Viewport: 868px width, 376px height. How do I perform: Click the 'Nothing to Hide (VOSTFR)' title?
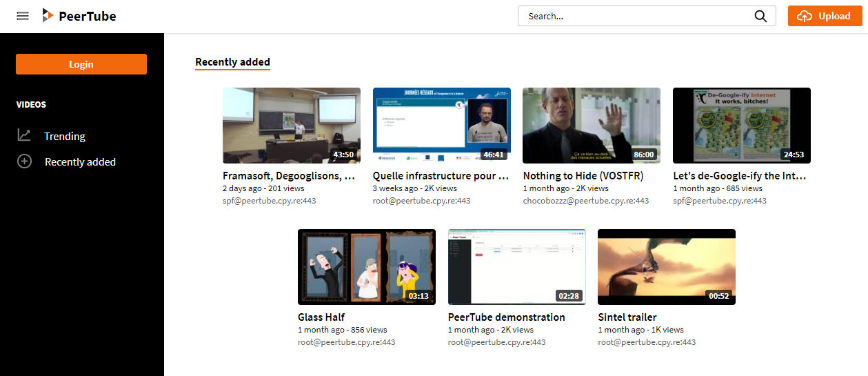tap(583, 176)
